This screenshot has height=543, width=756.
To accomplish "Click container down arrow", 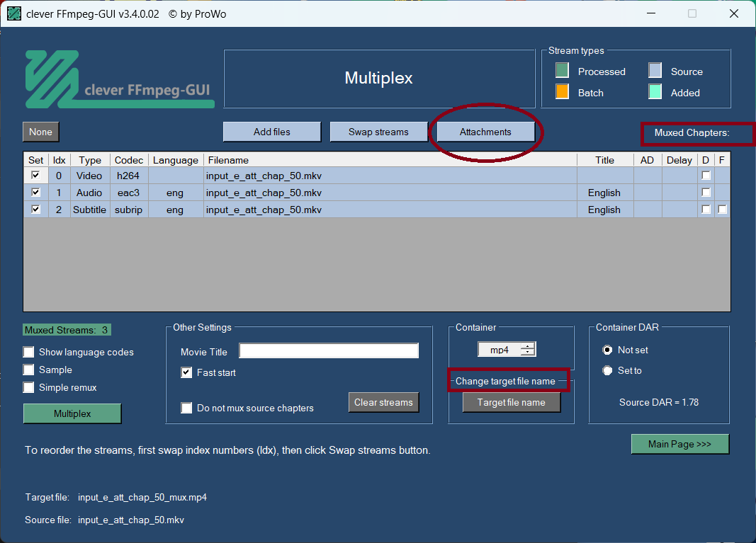I will click(x=528, y=353).
